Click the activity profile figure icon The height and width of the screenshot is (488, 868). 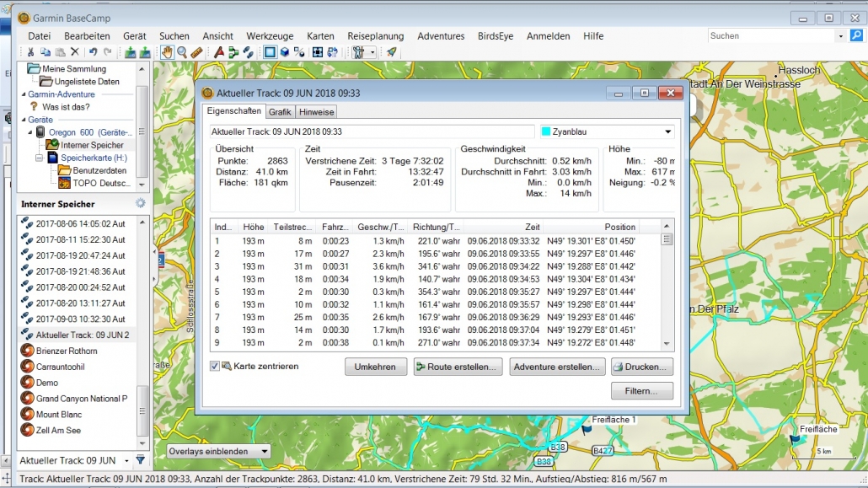358,52
